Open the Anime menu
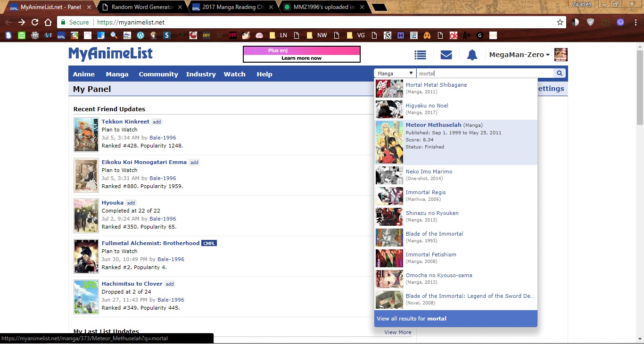The width and height of the screenshot is (644, 345). point(83,74)
